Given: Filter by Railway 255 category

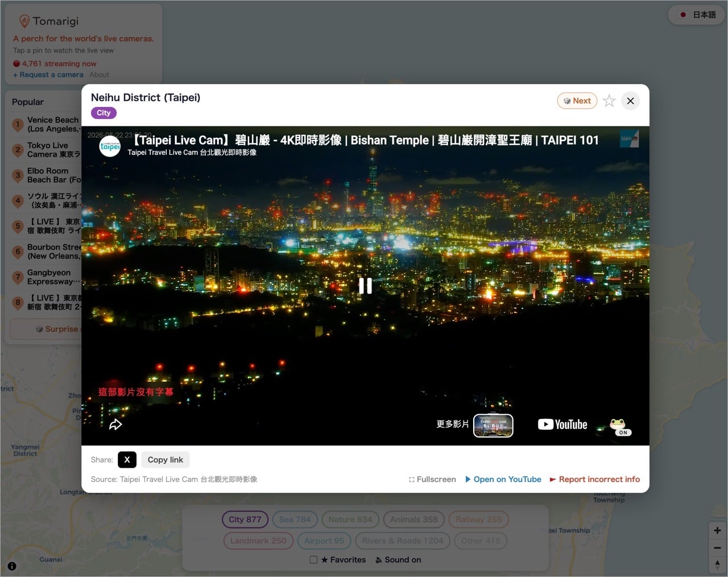Looking at the screenshot, I should point(479,520).
